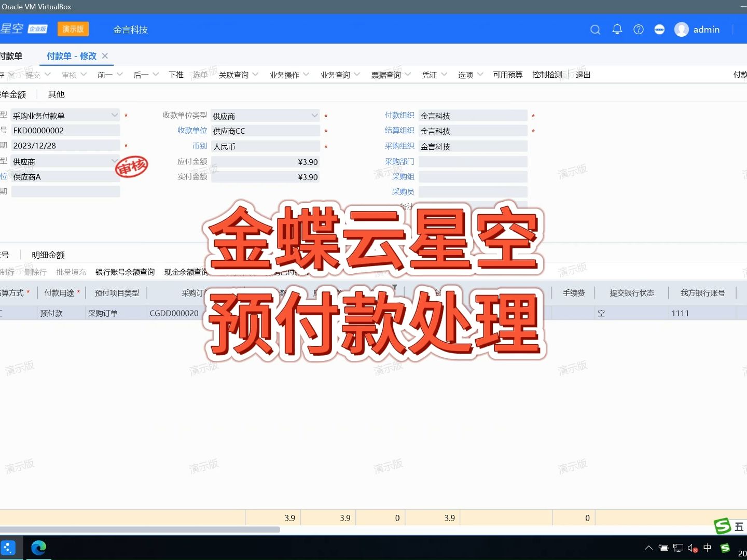The image size is (747, 560).
Task: Show hidden tray icons chevron
Action: point(648,548)
